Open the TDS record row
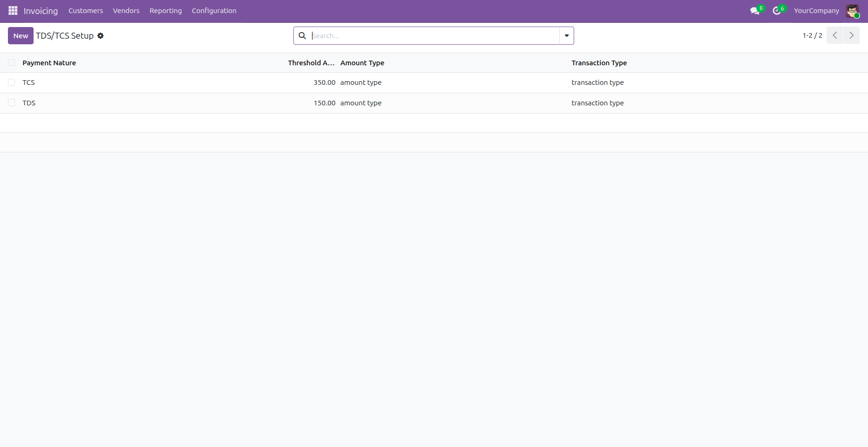The width and height of the screenshot is (868, 447). tap(29, 103)
